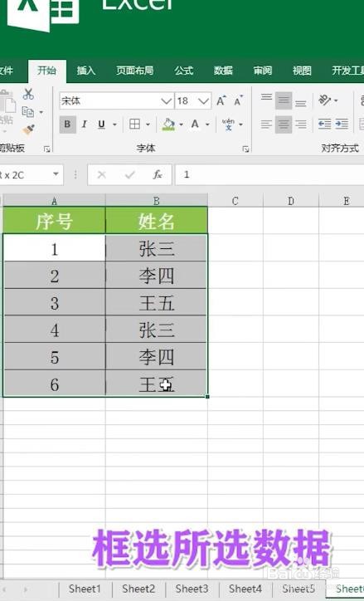This screenshot has height=601, width=364.
Task: Open phonetic guide dropdown arrow
Action: pos(240,125)
